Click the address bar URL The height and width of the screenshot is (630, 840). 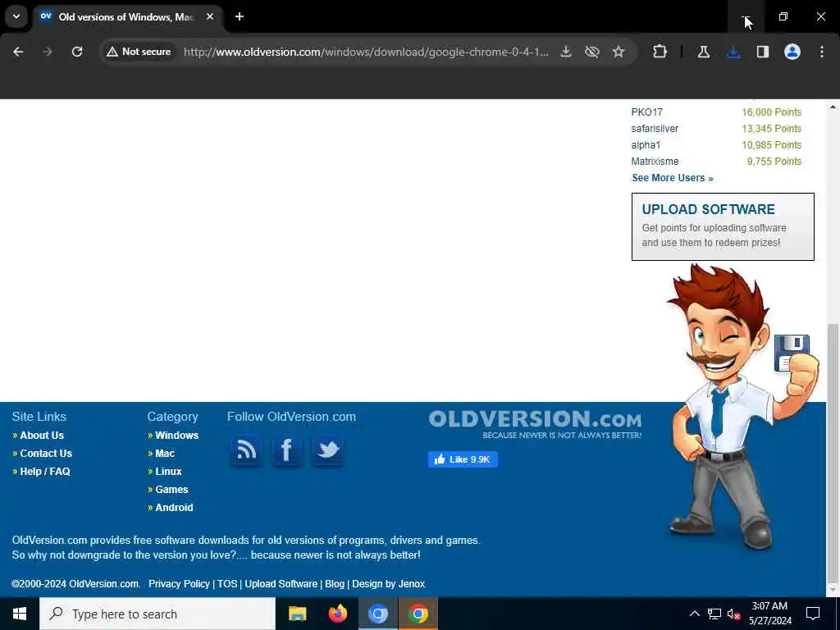[365, 52]
